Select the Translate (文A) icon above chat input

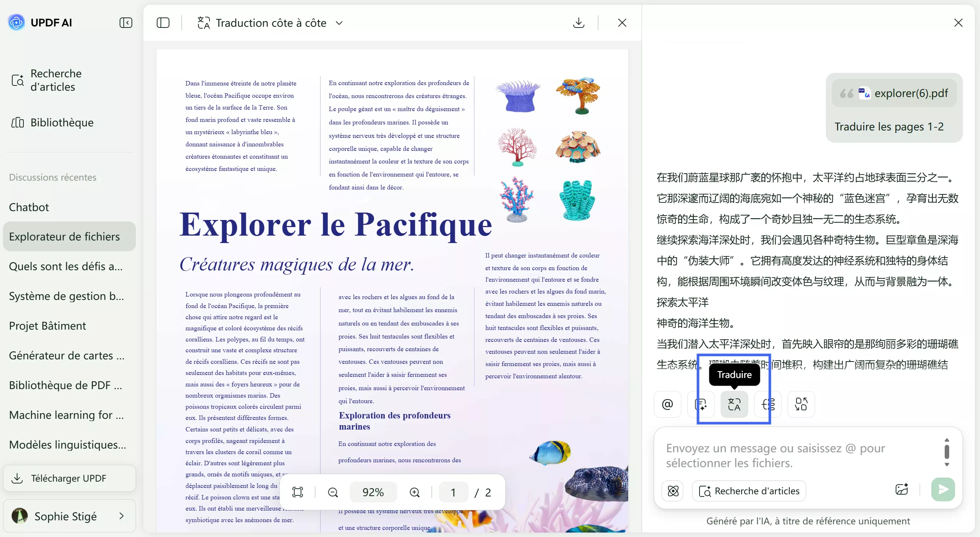pyautogui.click(x=734, y=404)
